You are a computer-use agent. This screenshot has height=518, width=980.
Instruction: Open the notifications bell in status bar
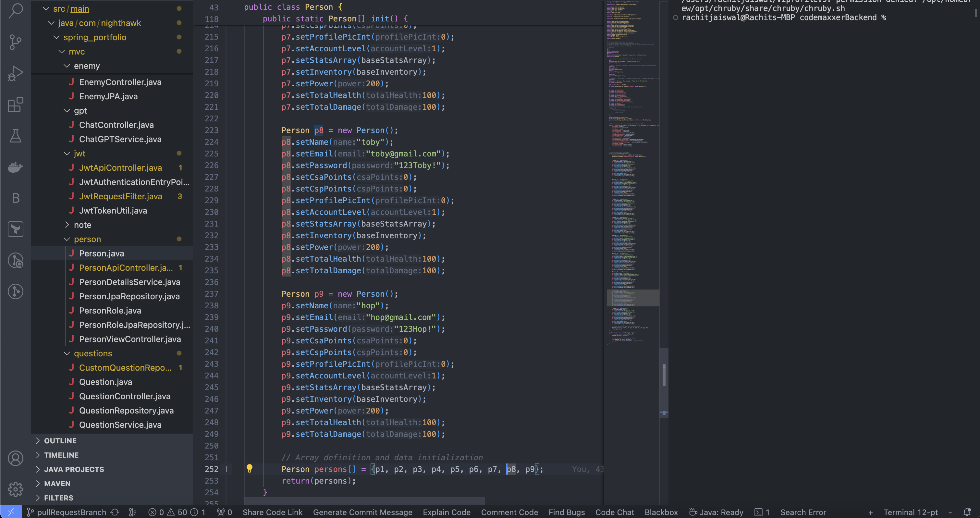(967, 512)
